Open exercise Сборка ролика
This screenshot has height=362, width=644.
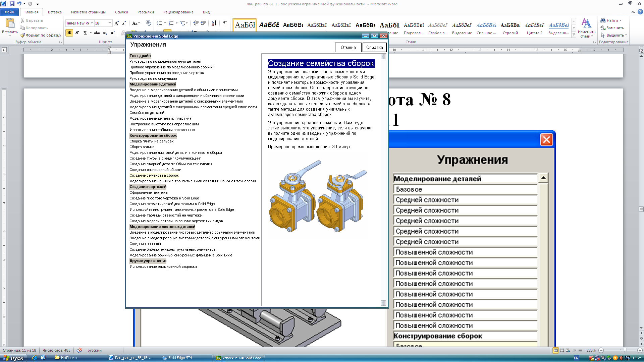142,147
